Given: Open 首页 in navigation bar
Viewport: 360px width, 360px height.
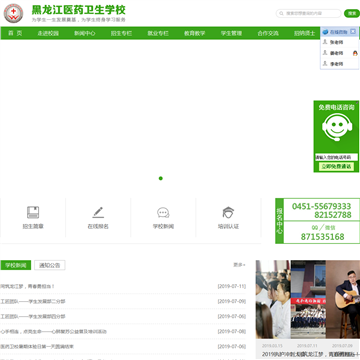Looking at the screenshot, I should point(15,33).
